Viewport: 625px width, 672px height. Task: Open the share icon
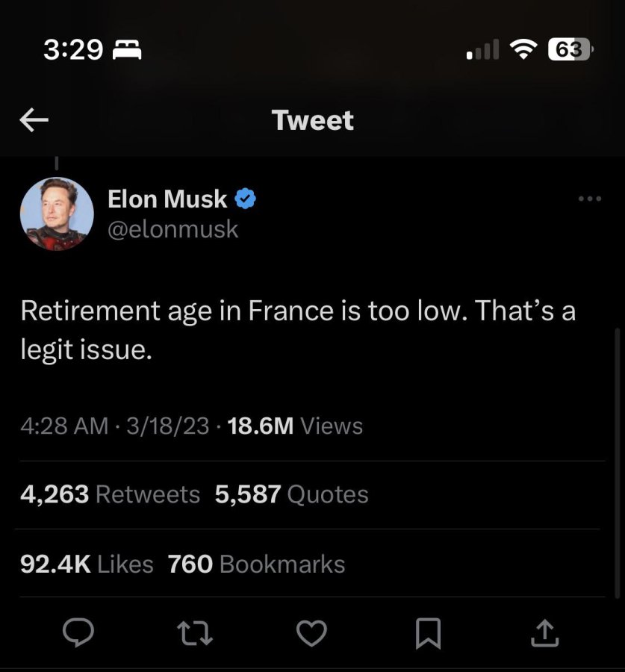click(544, 633)
